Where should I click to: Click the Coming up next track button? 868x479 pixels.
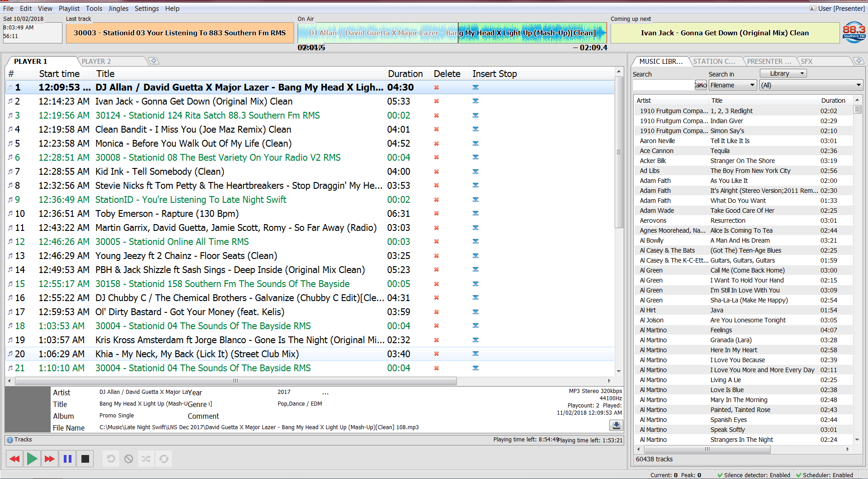tap(725, 33)
